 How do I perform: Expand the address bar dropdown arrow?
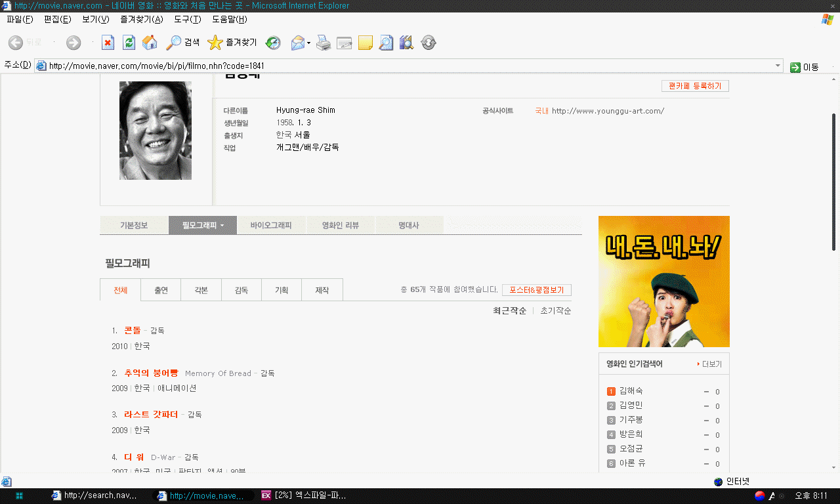[778, 66]
